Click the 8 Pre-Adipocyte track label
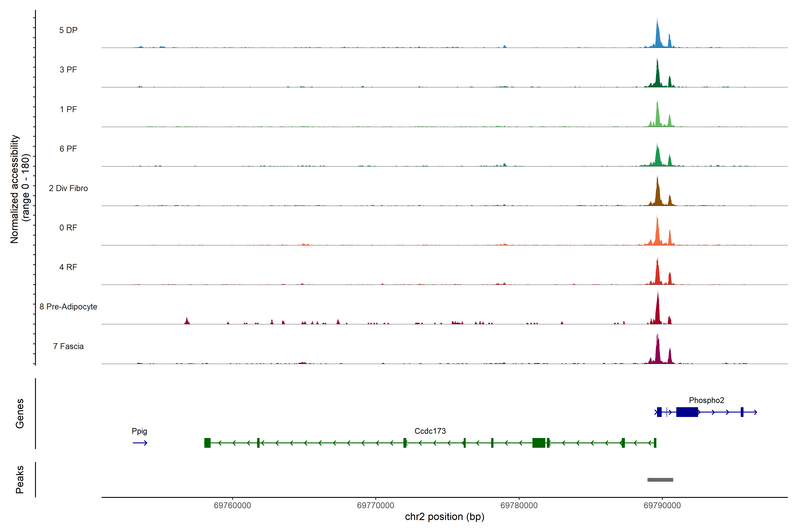The width and height of the screenshot is (798, 532). 68,307
